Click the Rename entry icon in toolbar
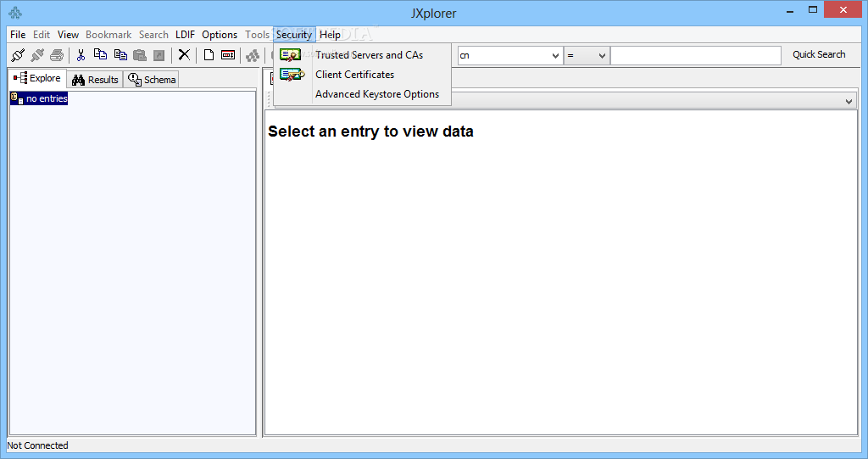868x459 pixels. click(x=228, y=55)
